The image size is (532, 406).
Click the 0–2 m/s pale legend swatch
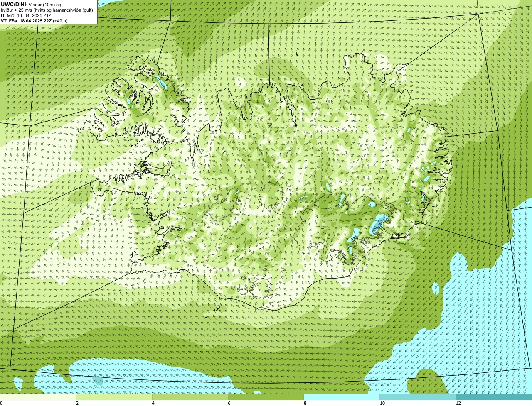(38, 397)
